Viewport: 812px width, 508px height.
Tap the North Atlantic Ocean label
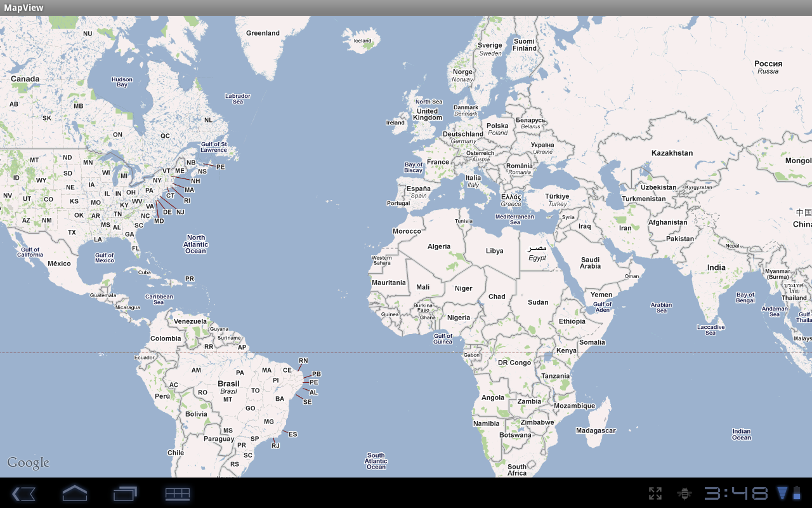[x=195, y=244]
